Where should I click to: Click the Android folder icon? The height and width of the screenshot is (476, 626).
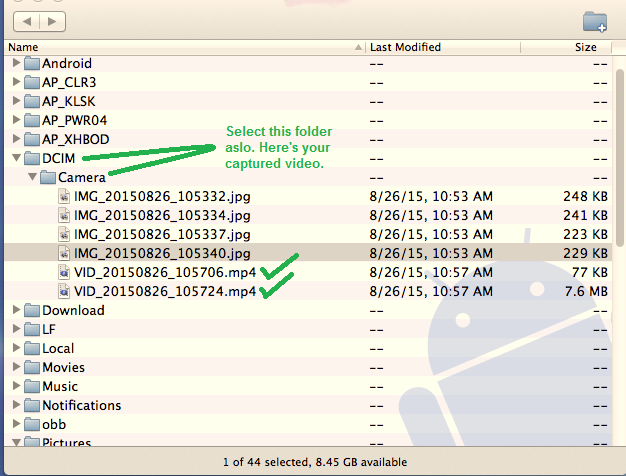(31, 63)
